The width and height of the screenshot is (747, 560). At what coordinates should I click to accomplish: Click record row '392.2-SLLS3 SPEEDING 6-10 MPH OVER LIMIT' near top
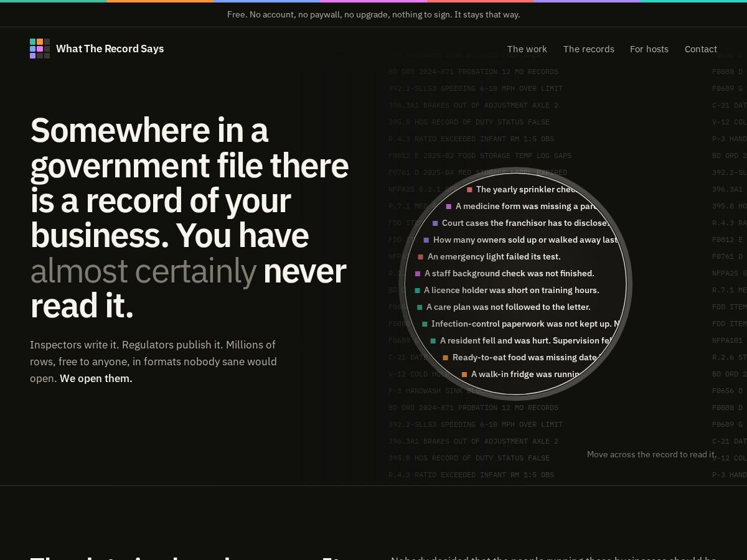point(476,88)
